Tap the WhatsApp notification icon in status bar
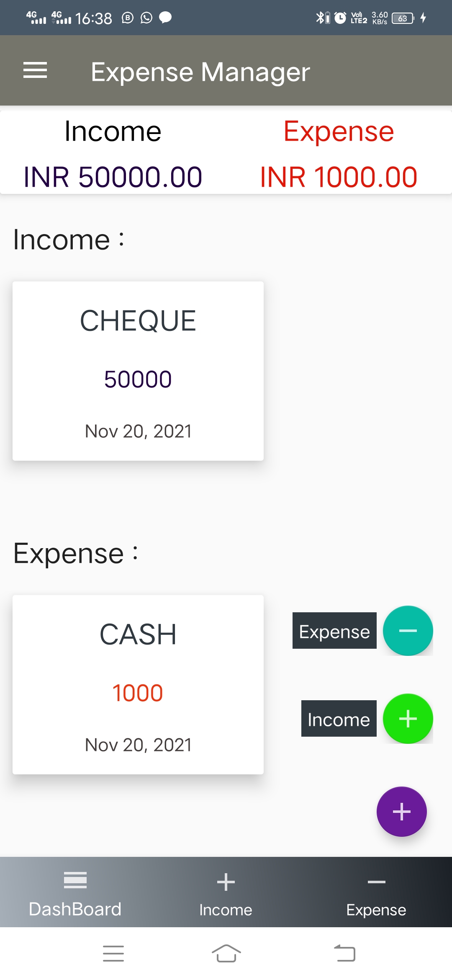 click(x=146, y=18)
